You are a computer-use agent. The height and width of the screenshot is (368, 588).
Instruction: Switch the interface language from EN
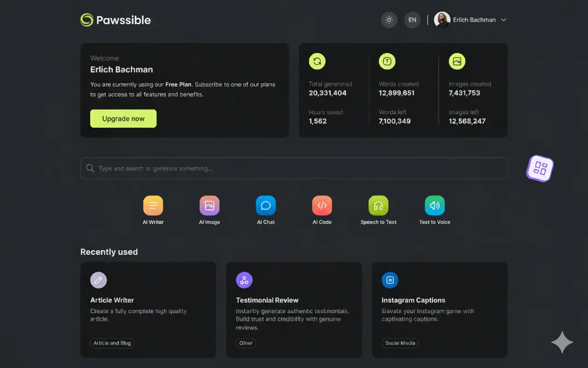412,20
